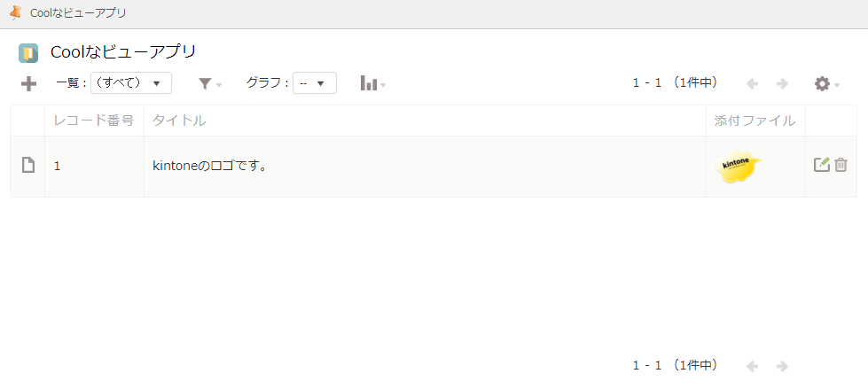
Task: Click the orange pin icon in top bar
Action: (x=15, y=12)
